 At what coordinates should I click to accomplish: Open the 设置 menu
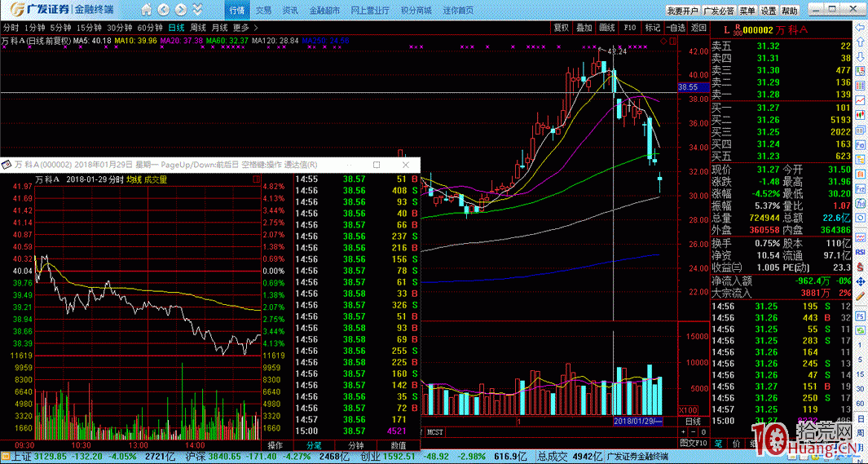coord(768,11)
